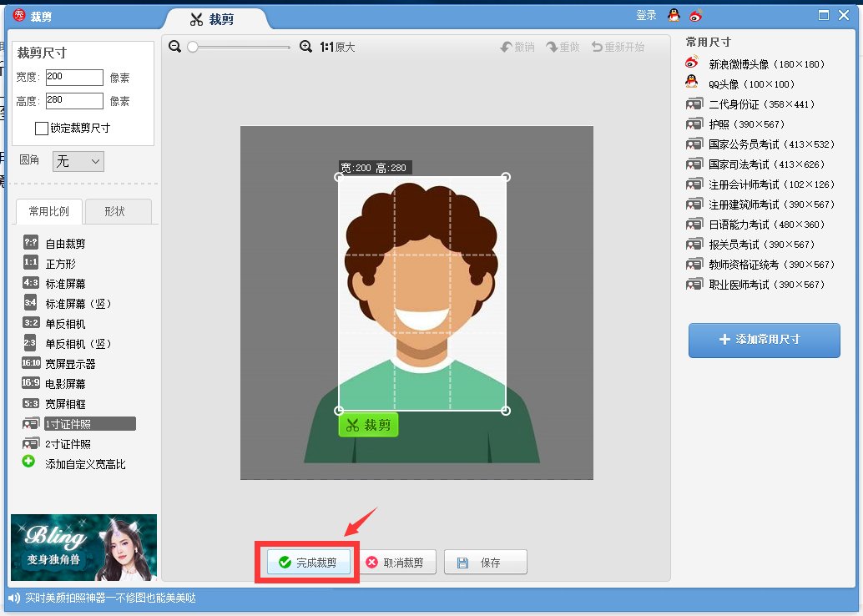Click the 保存 button
The height and width of the screenshot is (616, 863).
click(x=486, y=562)
